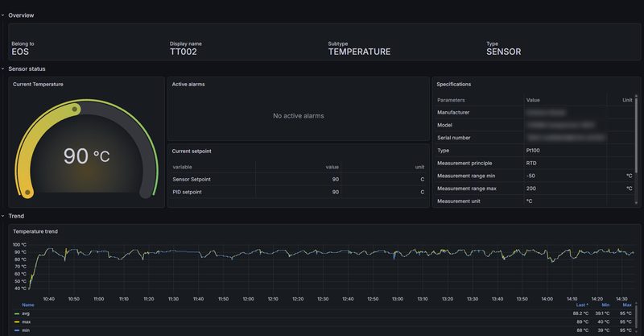The width and height of the screenshot is (644, 336).
Task: Click the min series color swatch in legend
Action: point(17,330)
